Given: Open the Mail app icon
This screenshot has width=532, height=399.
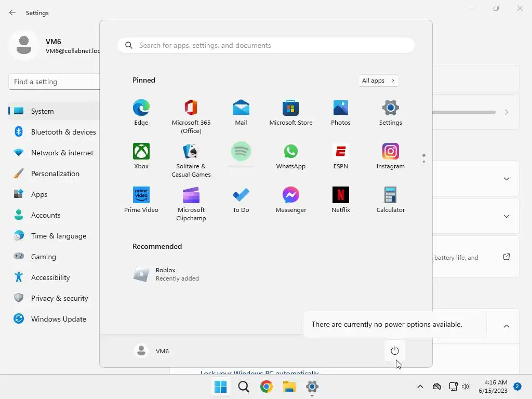Looking at the screenshot, I should coord(241,113).
